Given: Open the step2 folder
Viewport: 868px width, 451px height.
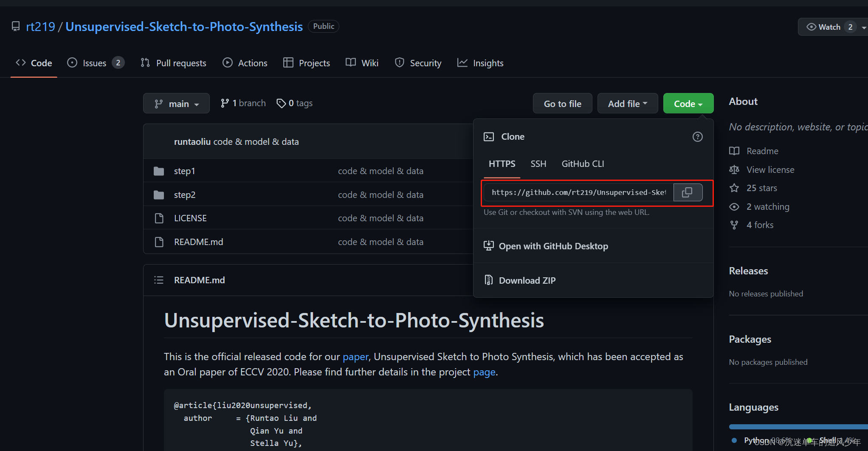Looking at the screenshot, I should click(185, 195).
